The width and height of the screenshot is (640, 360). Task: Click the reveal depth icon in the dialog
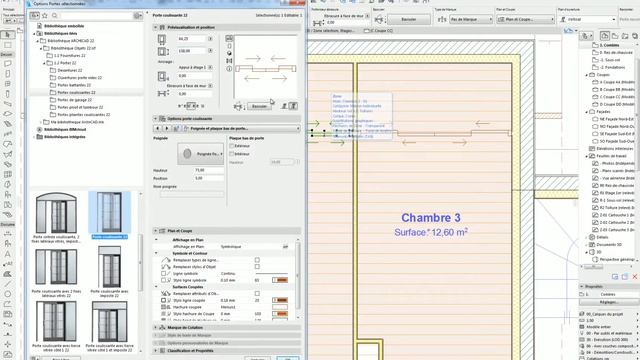point(163,93)
